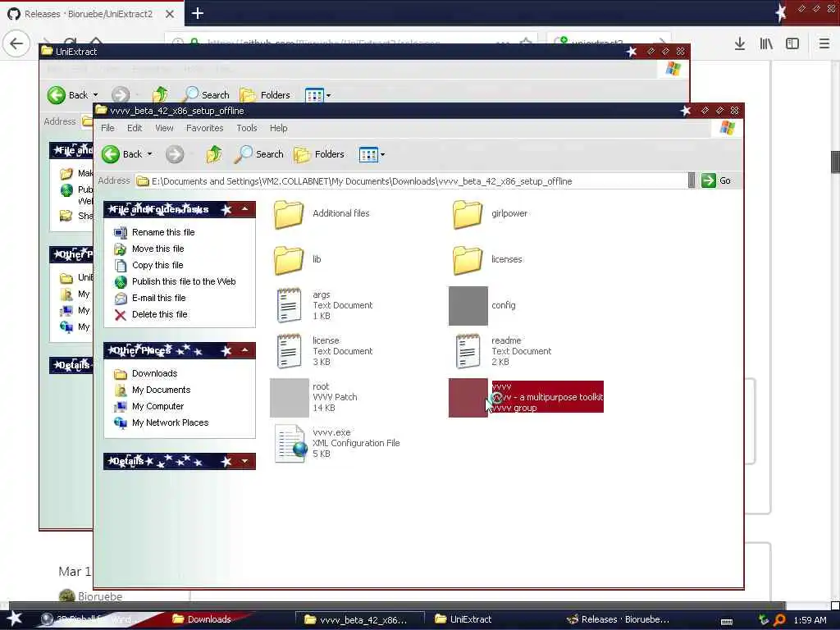Image resolution: width=840 pixels, height=630 pixels.
Task: Select the vvvv multipurpose toolkit application
Action: [526, 398]
